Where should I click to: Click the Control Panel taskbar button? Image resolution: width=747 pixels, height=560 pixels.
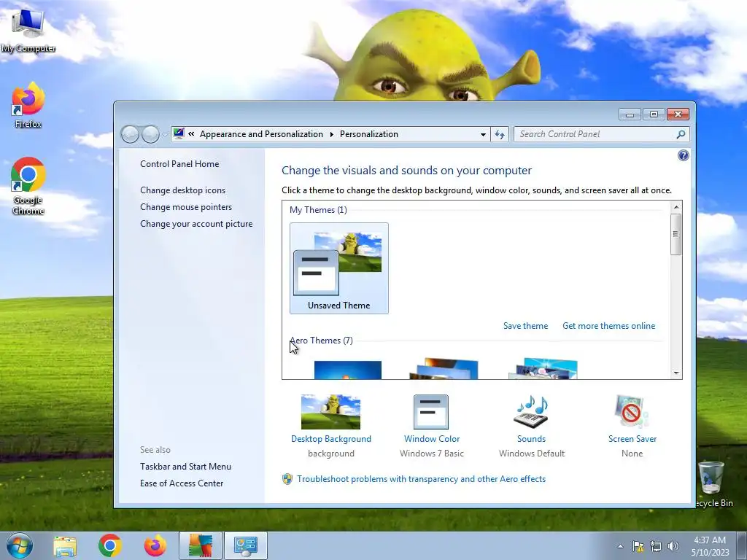[x=246, y=545]
